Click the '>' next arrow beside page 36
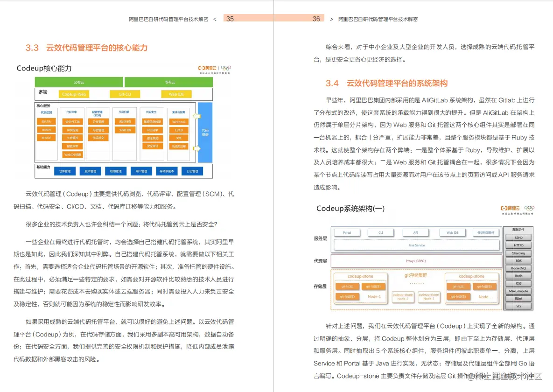553x392 pixels. click(331, 20)
